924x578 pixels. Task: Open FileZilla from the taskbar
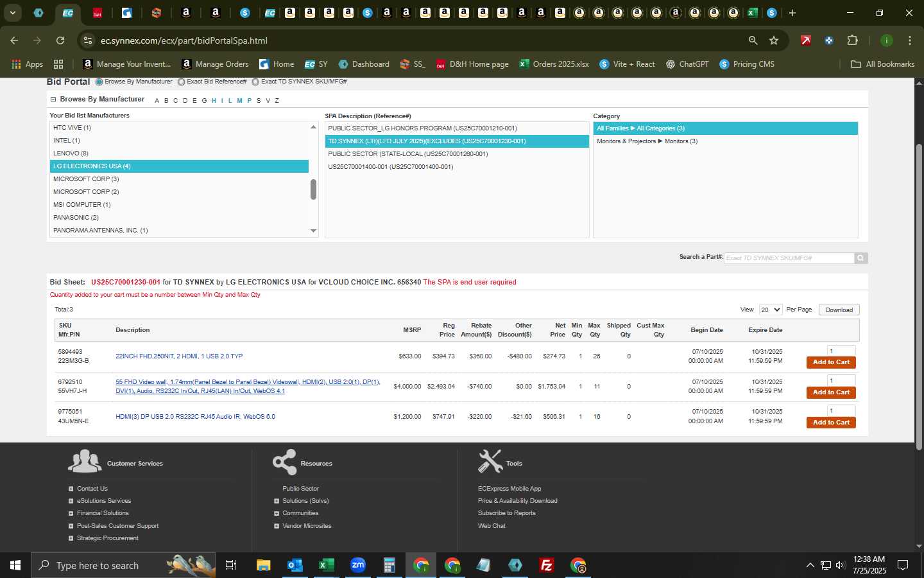pyautogui.click(x=547, y=565)
